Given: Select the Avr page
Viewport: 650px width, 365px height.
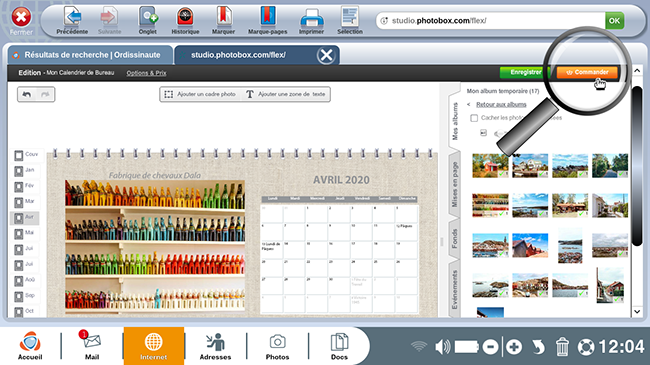Looking at the screenshot, I should [x=24, y=218].
